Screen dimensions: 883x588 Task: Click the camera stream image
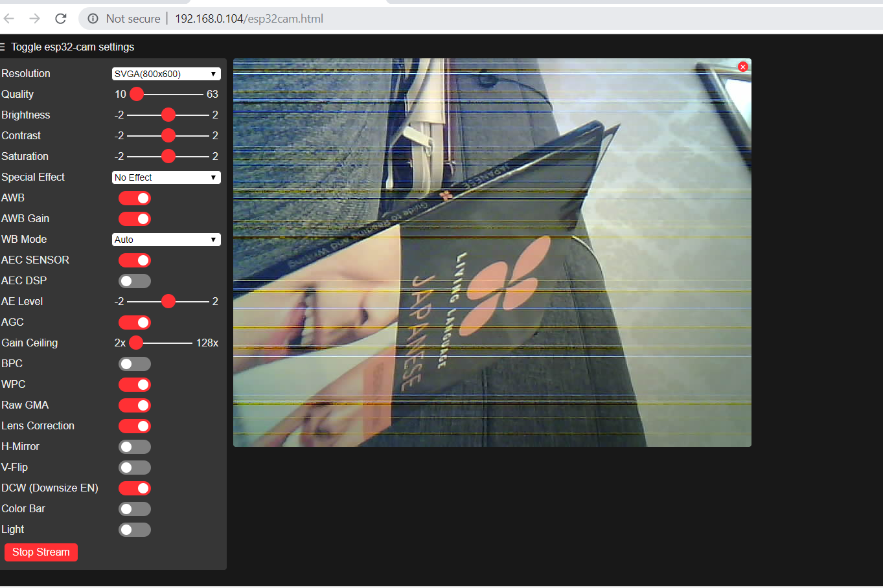coord(492,253)
